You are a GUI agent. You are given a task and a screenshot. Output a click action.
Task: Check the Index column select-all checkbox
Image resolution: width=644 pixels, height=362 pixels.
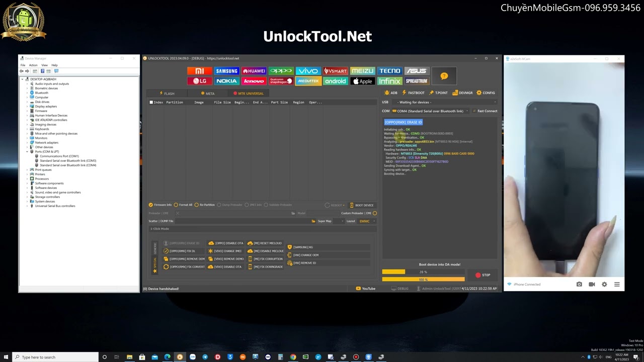pos(151,103)
